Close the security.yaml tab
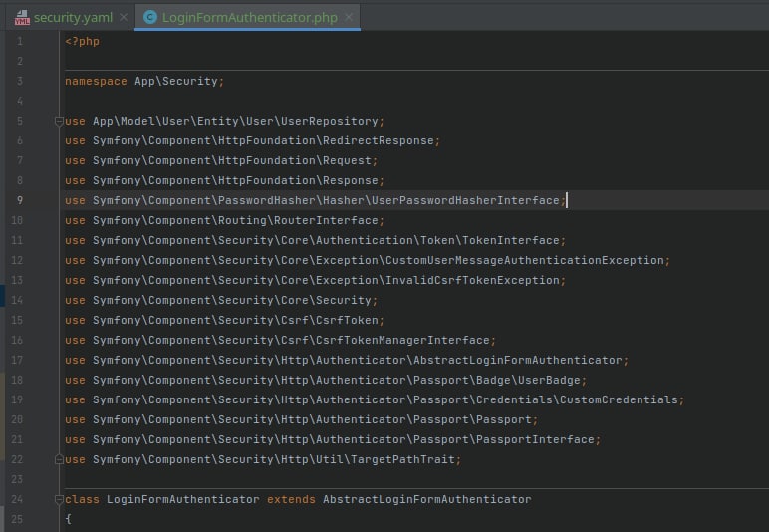Image resolution: width=769 pixels, height=532 pixels. click(123, 17)
